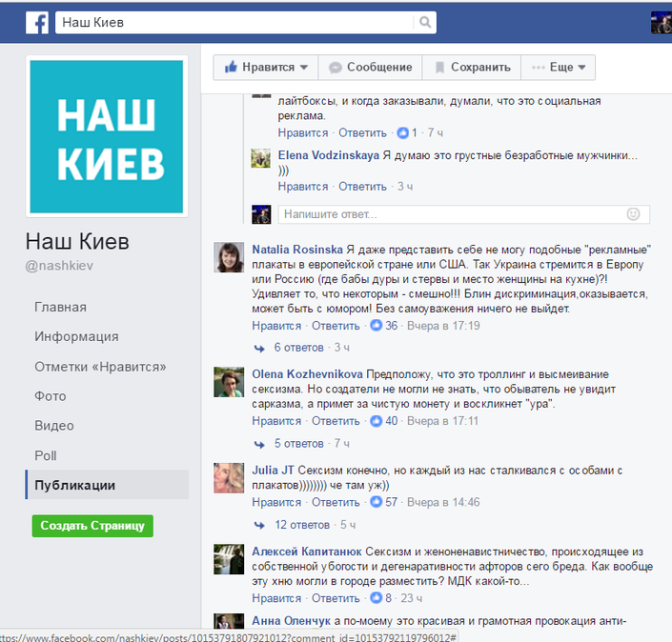Viewport: 672px width, 642px height.
Task: Click the Facebook logo icon
Action: coord(37,22)
